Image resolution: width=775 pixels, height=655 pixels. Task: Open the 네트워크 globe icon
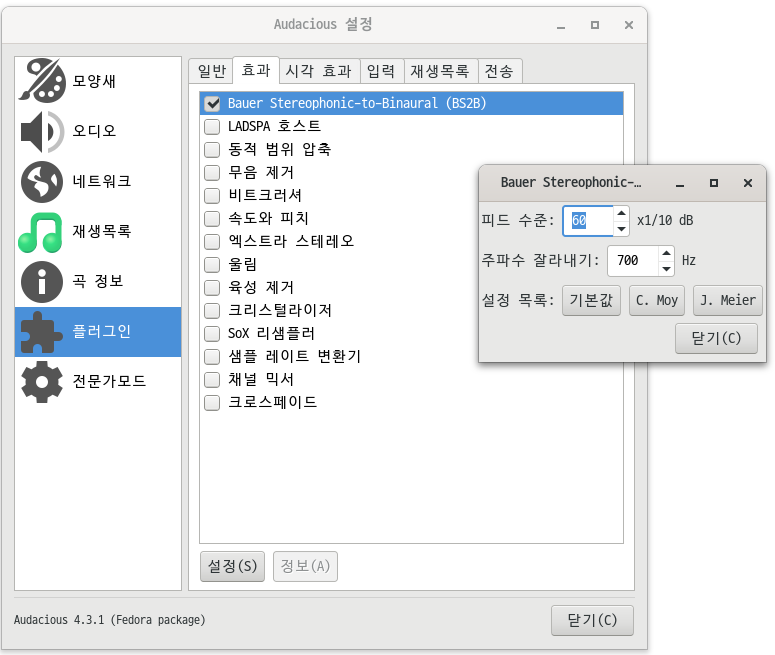pos(42,181)
